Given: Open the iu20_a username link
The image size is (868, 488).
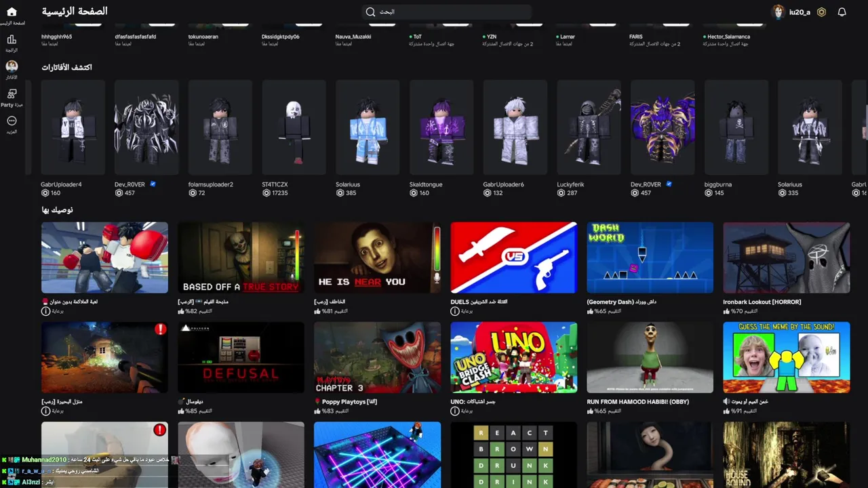Looking at the screenshot, I should 800,12.
